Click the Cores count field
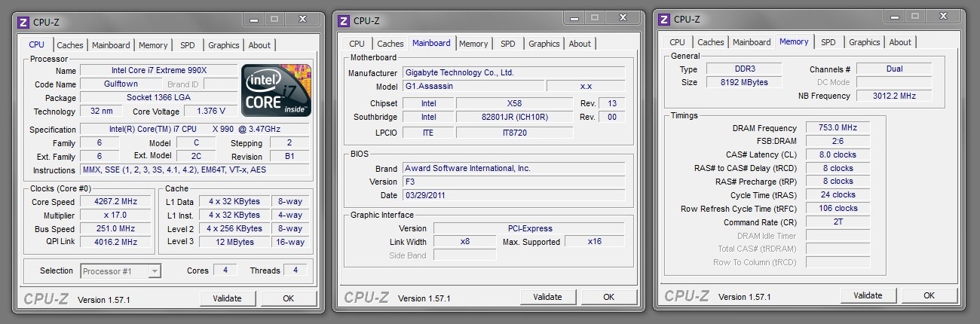This screenshot has height=324, width=980. click(225, 271)
